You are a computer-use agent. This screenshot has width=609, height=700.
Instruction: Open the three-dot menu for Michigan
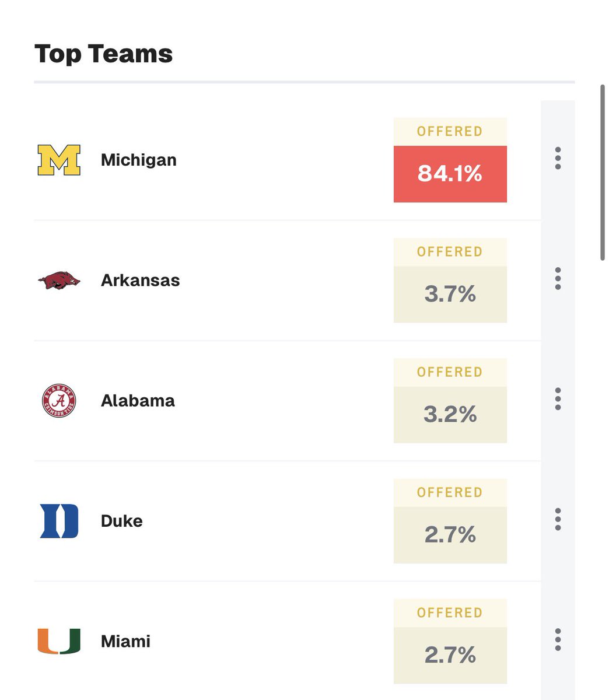pos(558,159)
